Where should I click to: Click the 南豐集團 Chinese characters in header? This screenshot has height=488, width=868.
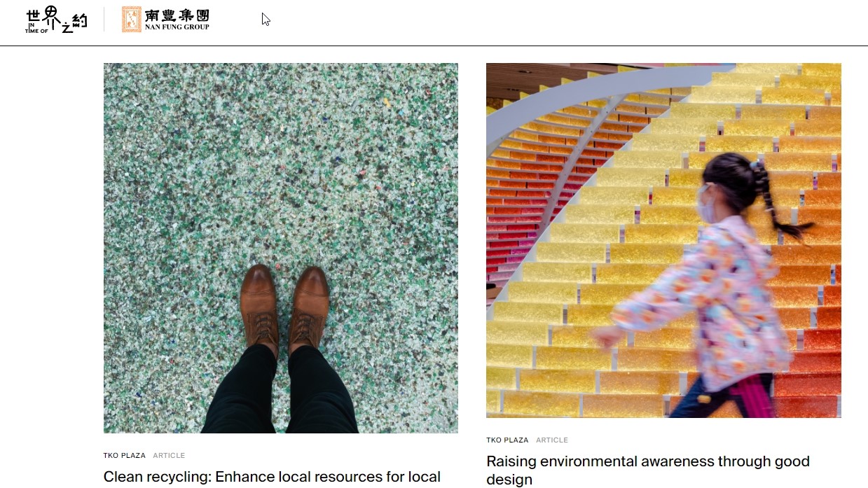[177, 15]
